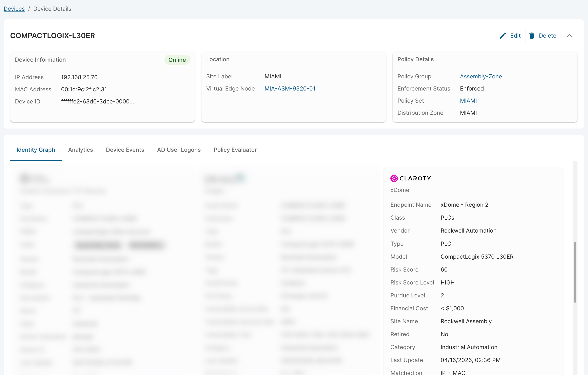Click the vertical scrollbar thumb
The height and width of the screenshot is (375, 588).
point(575,272)
